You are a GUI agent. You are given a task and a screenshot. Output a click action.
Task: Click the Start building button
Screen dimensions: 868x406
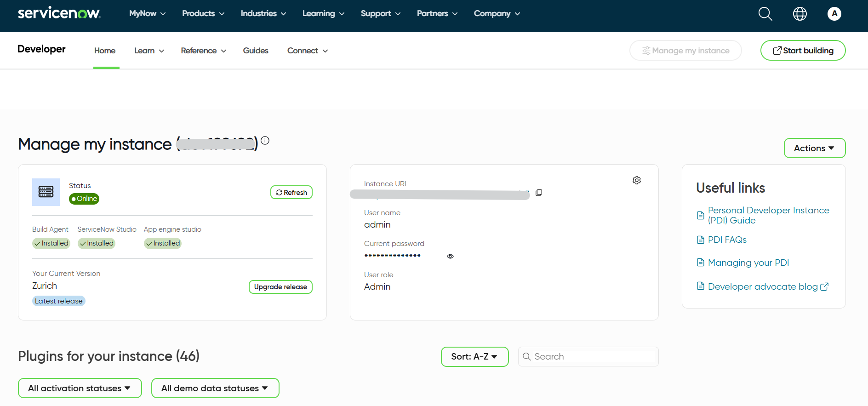coord(803,51)
